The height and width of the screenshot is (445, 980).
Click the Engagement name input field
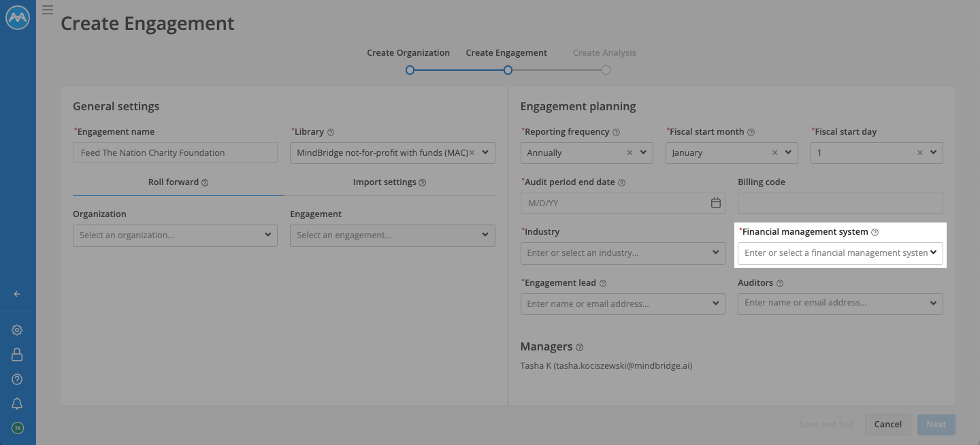point(175,152)
